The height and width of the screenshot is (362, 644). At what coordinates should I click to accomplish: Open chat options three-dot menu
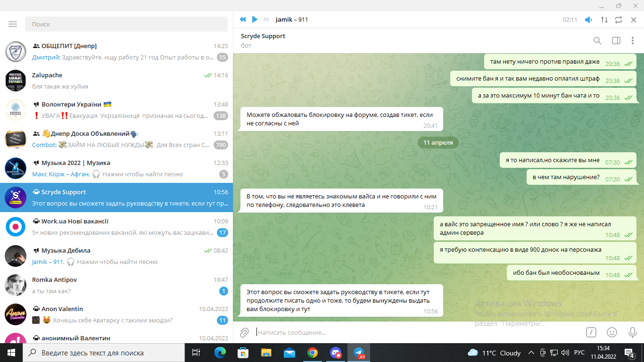(x=633, y=41)
